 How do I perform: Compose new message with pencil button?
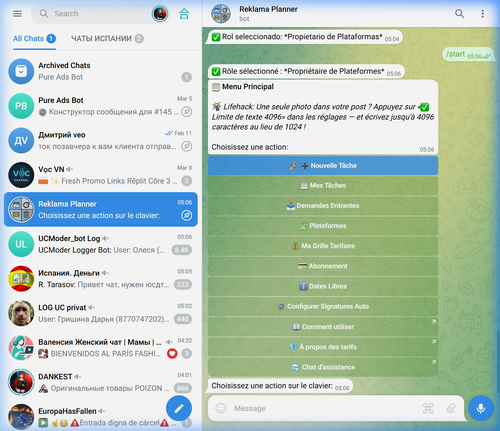179,408
